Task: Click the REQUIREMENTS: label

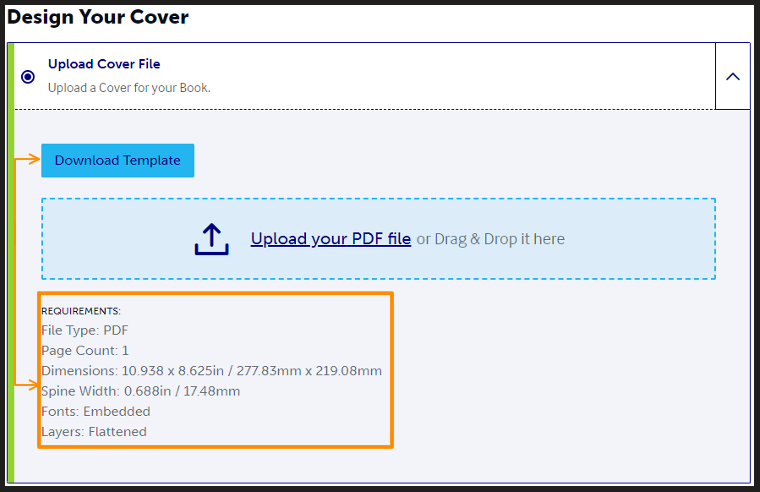Action: tap(81, 311)
